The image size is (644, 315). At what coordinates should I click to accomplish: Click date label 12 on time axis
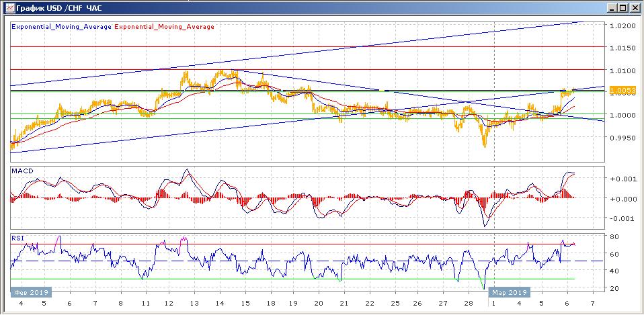pyautogui.click(x=169, y=304)
